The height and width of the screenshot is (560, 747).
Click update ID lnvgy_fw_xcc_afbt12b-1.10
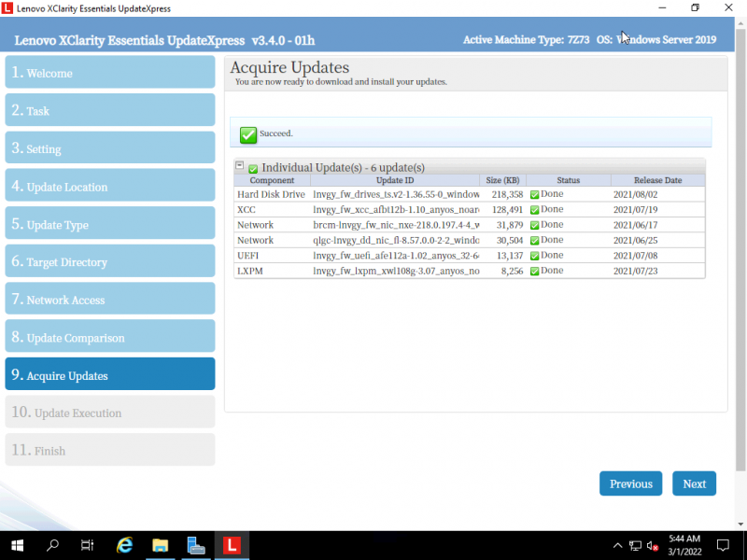coord(396,209)
